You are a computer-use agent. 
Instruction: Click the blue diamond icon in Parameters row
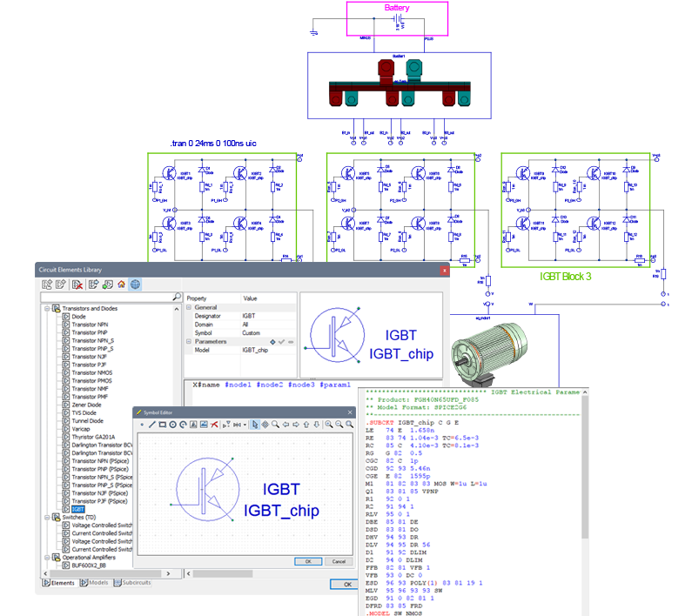(x=272, y=342)
